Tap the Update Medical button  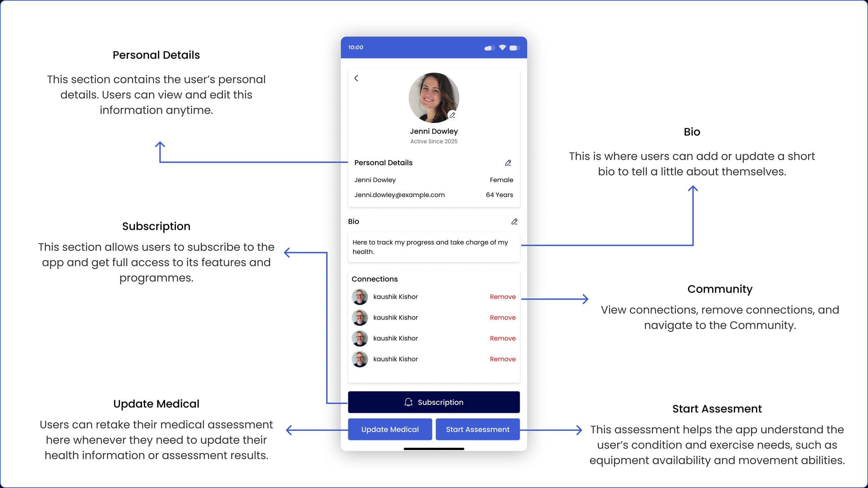pos(390,429)
